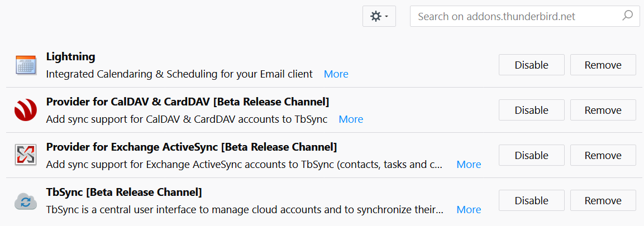Remove Provider for Exchange ActiveSync

point(603,155)
